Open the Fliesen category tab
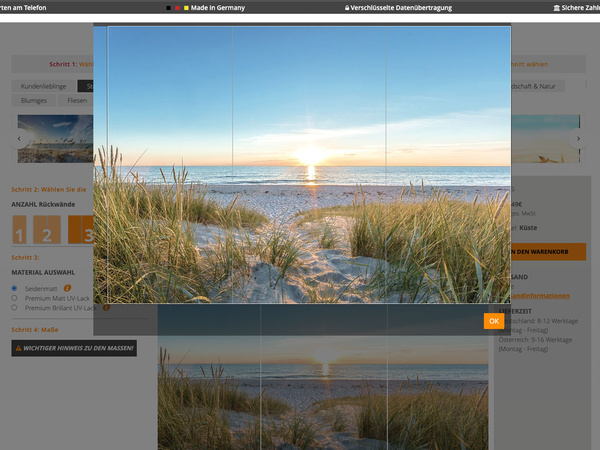 coord(77,100)
